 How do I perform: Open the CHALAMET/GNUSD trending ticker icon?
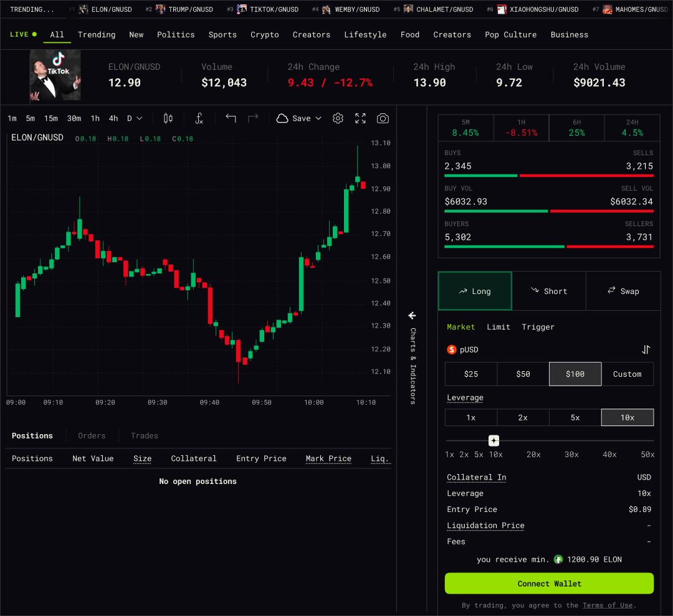(x=408, y=9)
